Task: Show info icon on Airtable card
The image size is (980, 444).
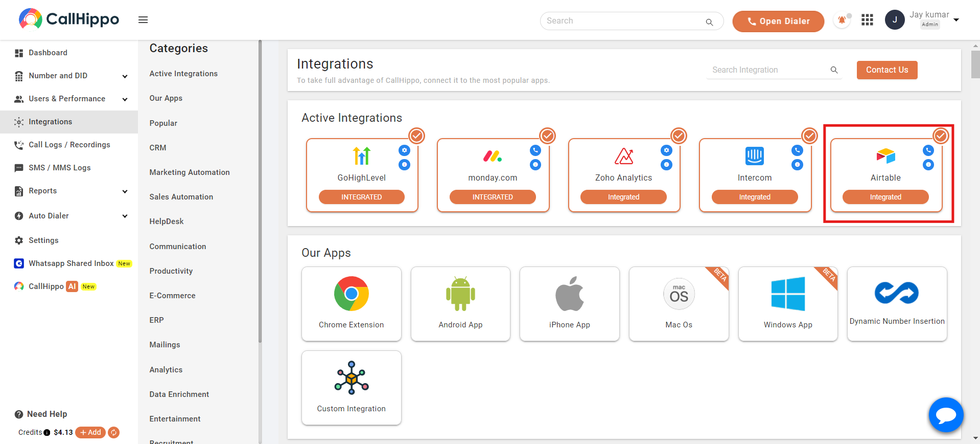Action: [x=928, y=165]
